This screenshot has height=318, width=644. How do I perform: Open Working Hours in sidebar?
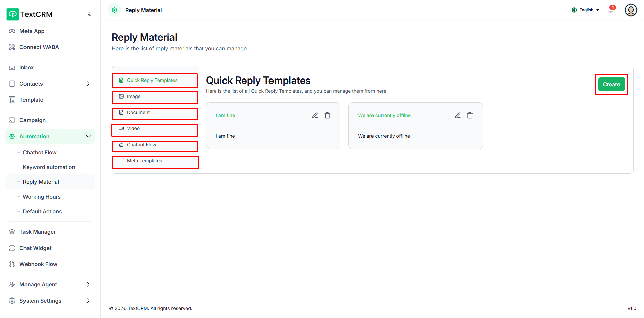(42, 197)
